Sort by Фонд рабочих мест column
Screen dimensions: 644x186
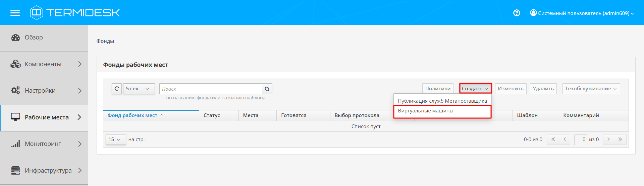pyautogui.click(x=132, y=115)
